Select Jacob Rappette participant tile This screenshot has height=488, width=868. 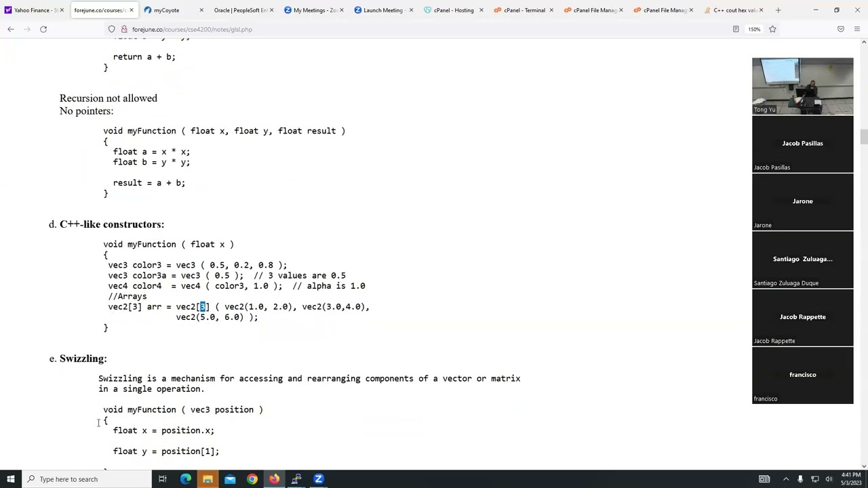click(802, 318)
